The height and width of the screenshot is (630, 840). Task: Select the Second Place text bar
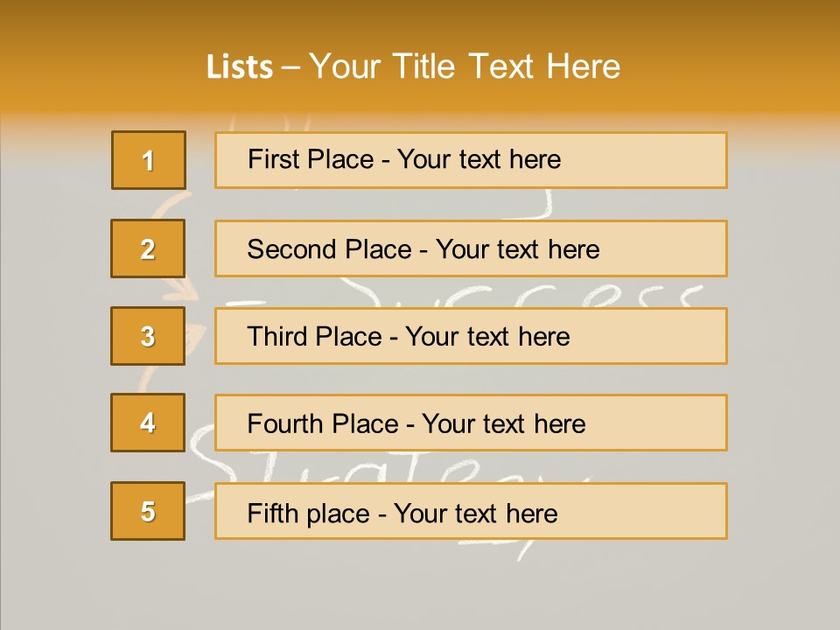[471, 248]
